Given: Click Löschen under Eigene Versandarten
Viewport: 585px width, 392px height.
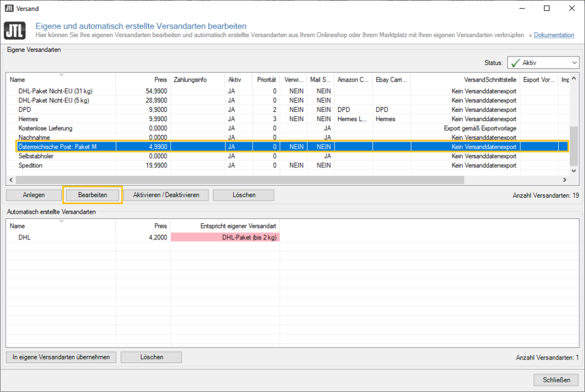Looking at the screenshot, I should 243,195.
